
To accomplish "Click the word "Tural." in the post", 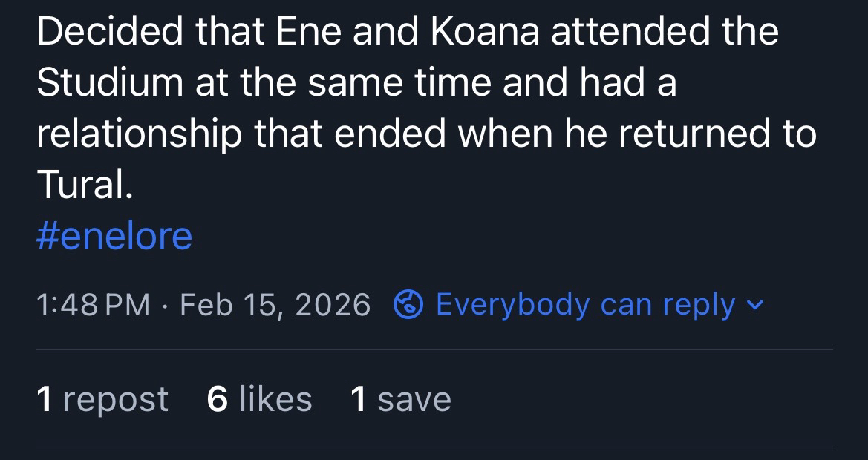I will pyautogui.click(x=84, y=185).
